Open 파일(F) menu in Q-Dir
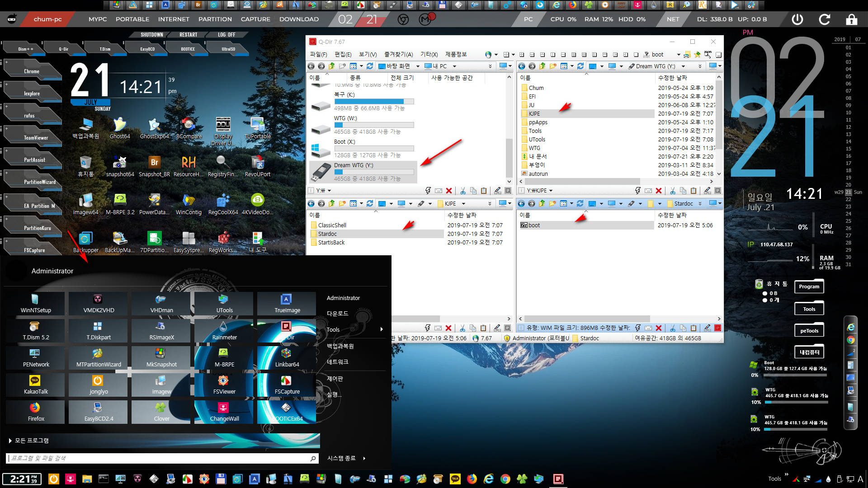 click(318, 54)
